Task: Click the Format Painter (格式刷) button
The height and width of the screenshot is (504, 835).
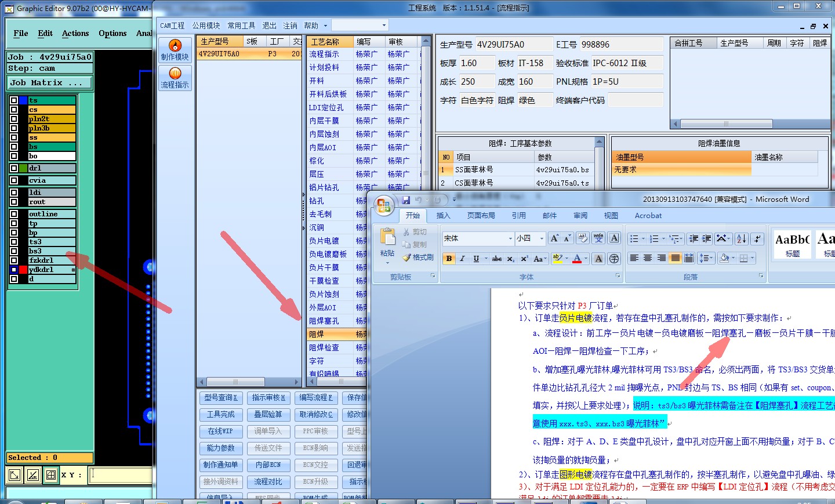Action: 418,258
